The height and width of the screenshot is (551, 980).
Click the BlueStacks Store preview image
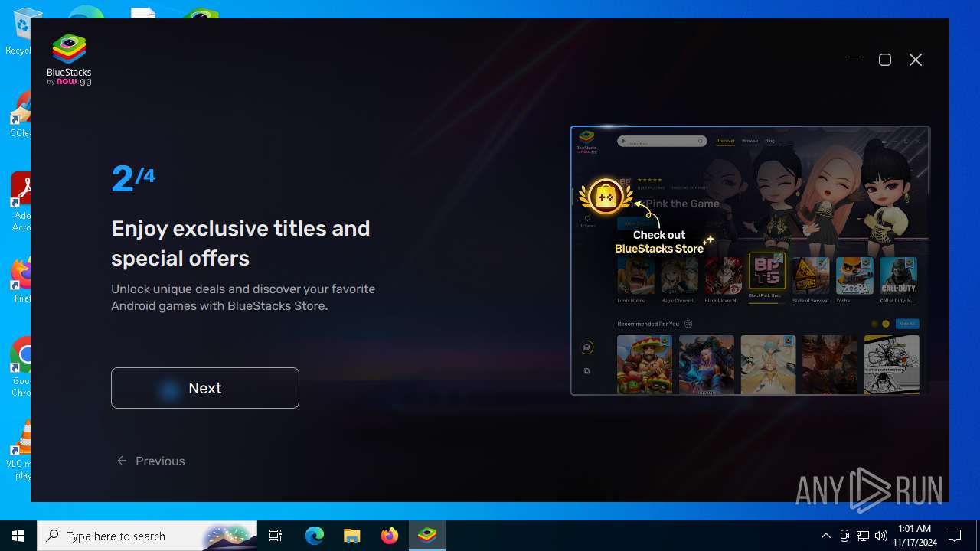[750, 260]
